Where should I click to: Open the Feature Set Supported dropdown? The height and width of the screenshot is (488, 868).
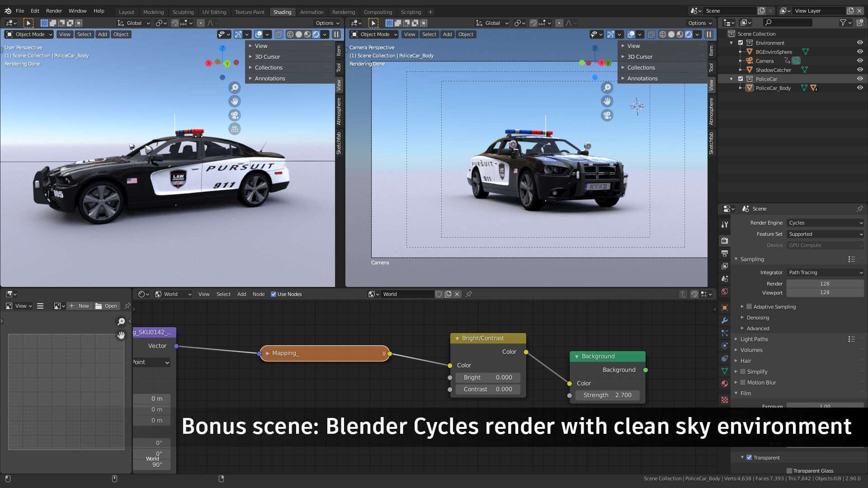pyautogui.click(x=825, y=234)
